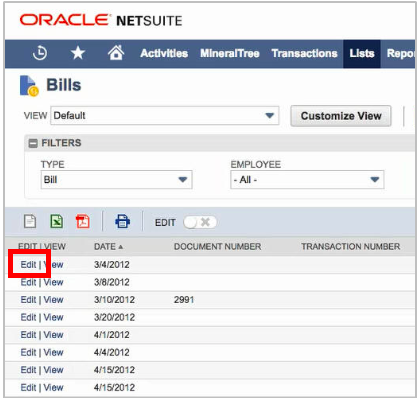
Task: Toggle the inline EDIT switch
Action: tap(200, 222)
